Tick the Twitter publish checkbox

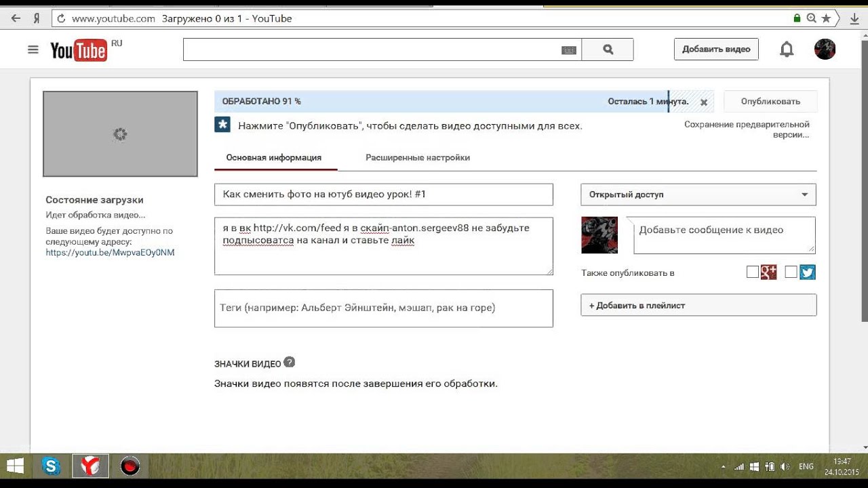point(791,272)
